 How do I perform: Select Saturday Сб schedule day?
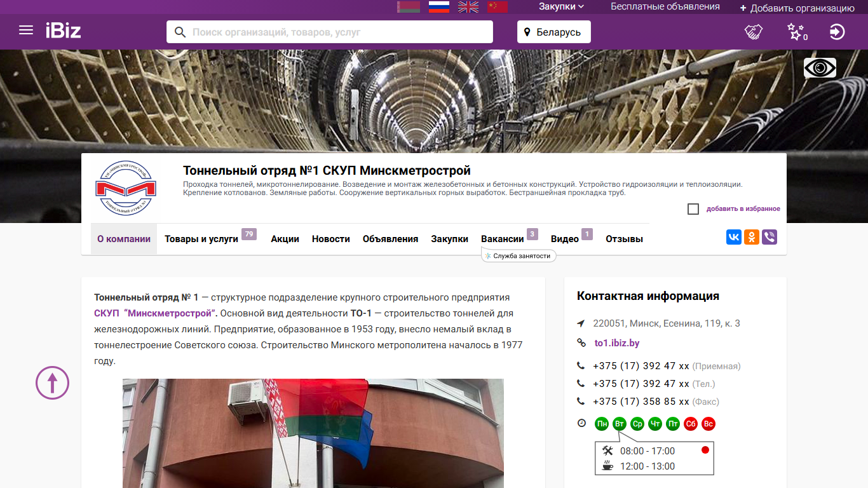coord(691,424)
